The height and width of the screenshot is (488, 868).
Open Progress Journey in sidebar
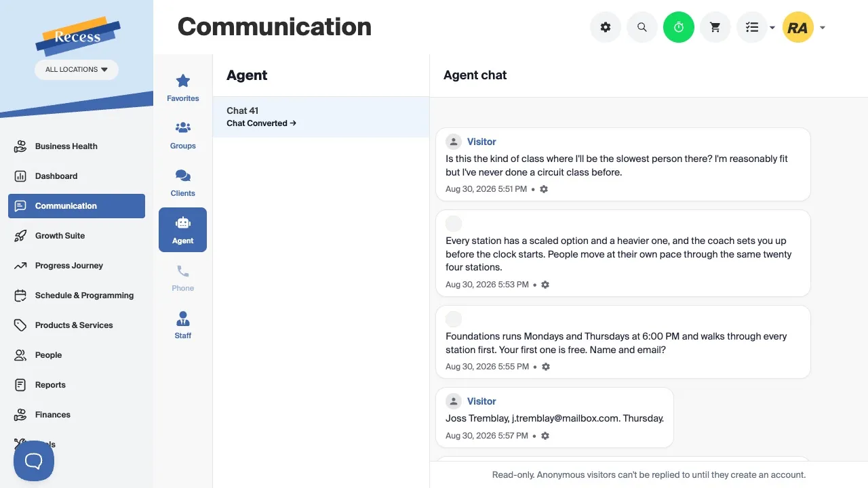(77, 266)
